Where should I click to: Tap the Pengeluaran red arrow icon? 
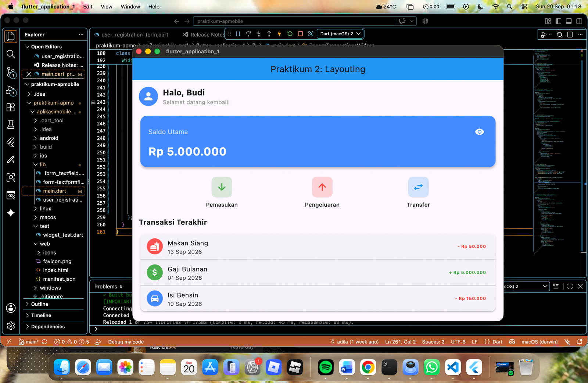pyautogui.click(x=322, y=187)
